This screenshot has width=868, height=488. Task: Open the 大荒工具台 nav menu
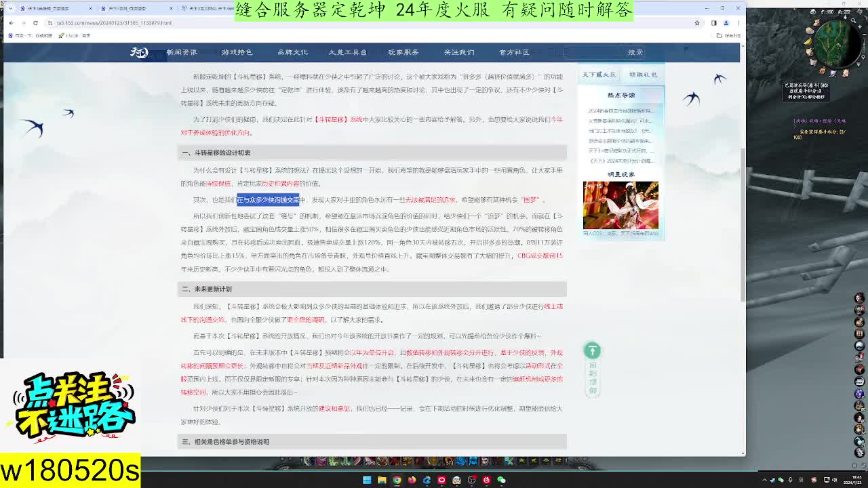[347, 52]
